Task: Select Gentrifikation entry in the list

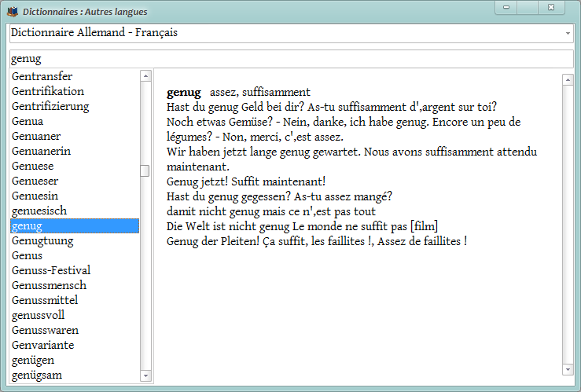Action: coord(75,91)
